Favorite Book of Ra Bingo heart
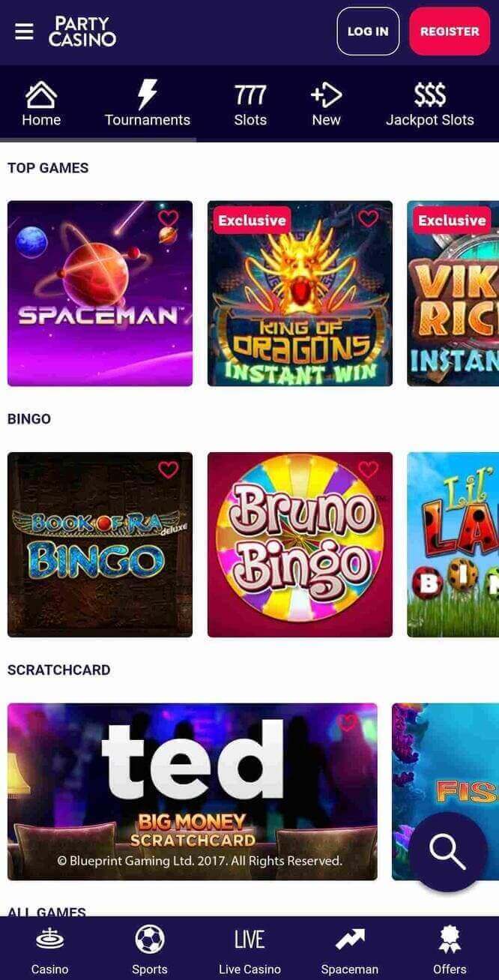Image resolution: width=499 pixels, height=980 pixels. (x=169, y=469)
